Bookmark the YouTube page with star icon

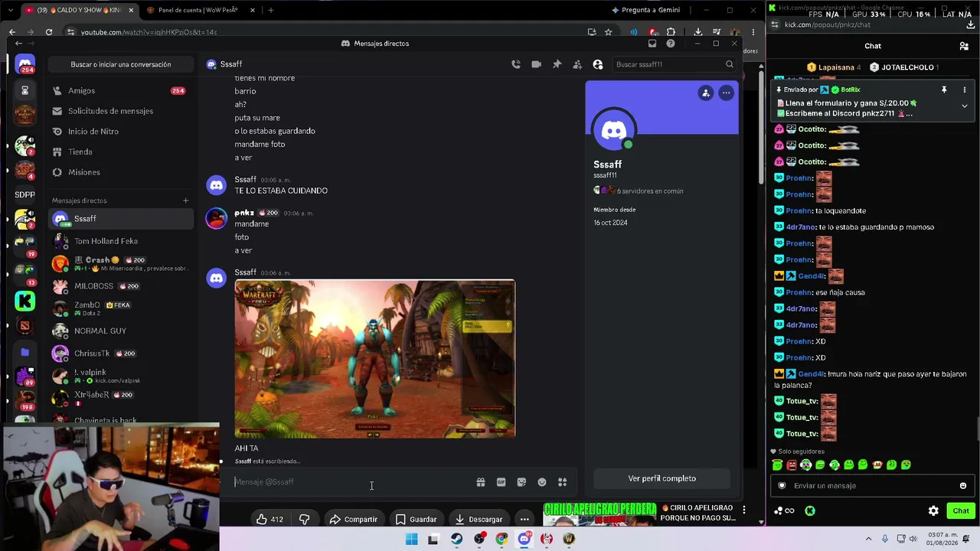coord(608,32)
